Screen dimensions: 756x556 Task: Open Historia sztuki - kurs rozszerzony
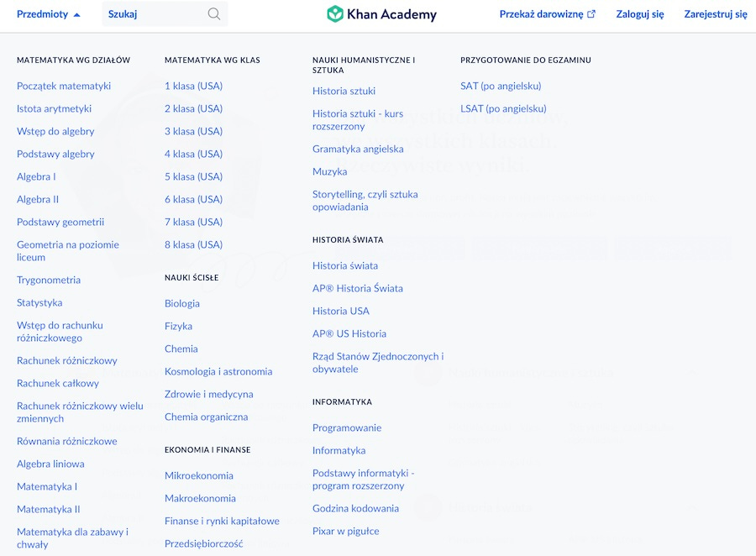click(358, 119)
